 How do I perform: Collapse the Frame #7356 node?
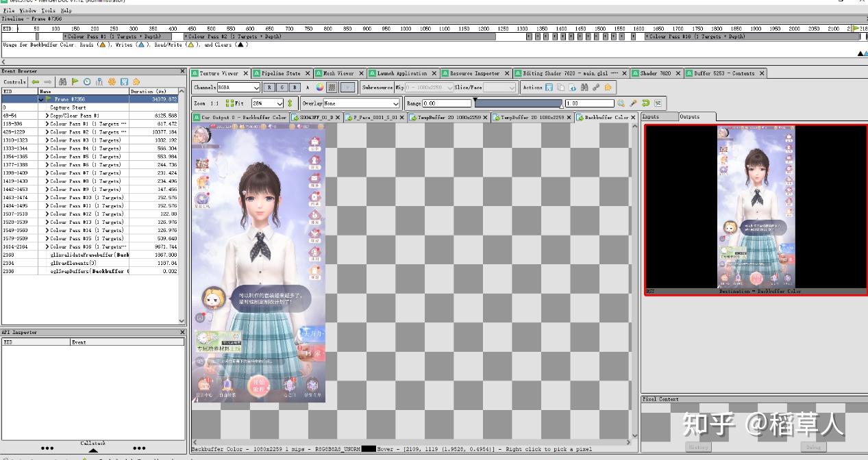pos(41,99)
